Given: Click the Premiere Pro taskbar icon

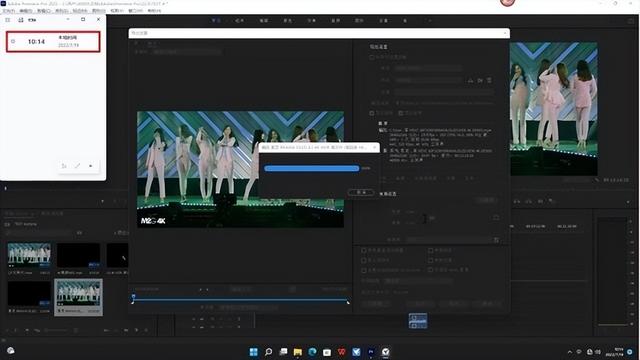Looking at the screenshot, I should [x=371, y=352].
